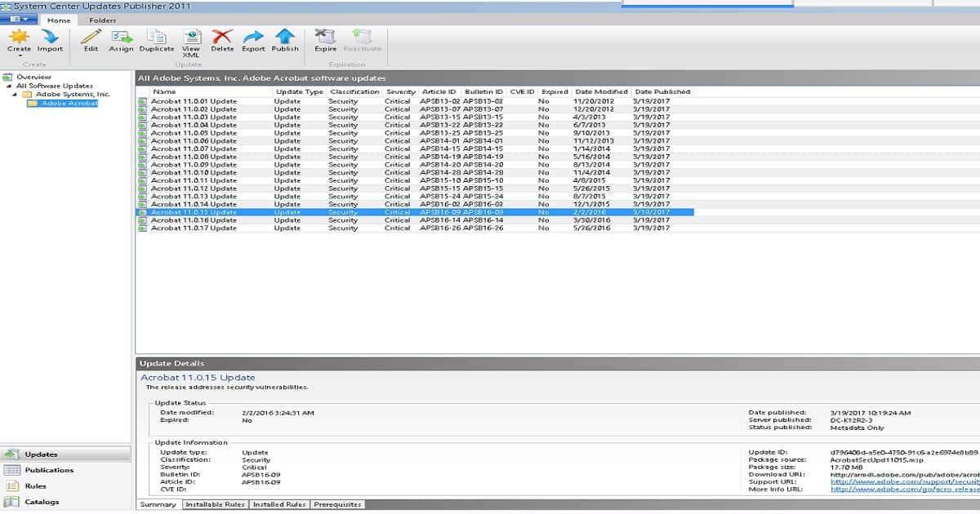Click the Assign toolbar icon

click(121, 36)
